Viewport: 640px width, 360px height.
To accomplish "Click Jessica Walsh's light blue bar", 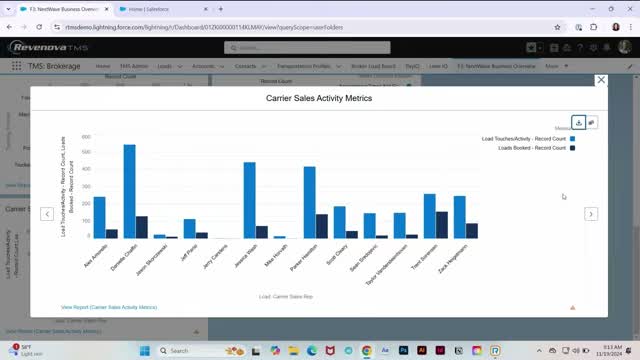I will click(249, 200).
